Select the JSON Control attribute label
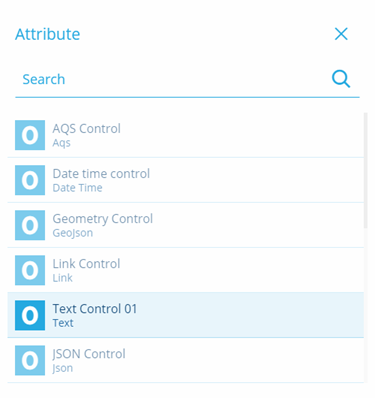 89,354
